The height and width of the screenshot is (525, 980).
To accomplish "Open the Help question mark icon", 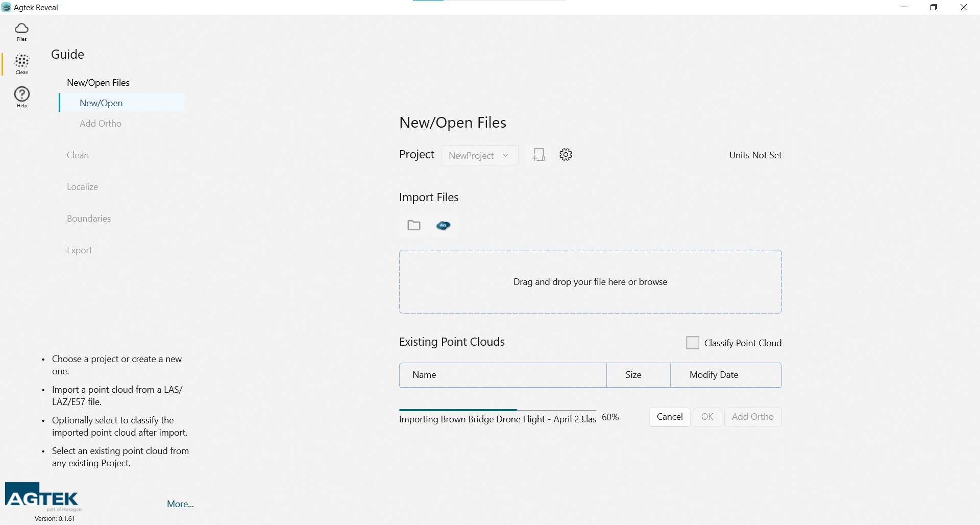I will (21, 97).
